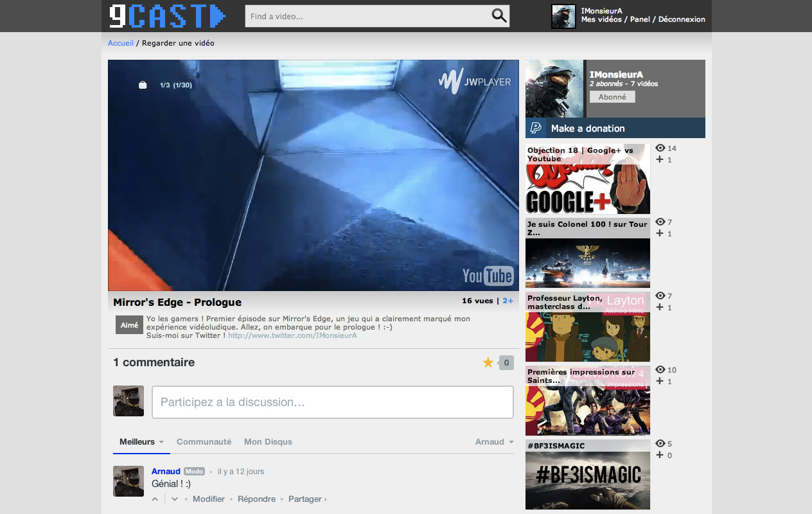Screen dimensions: 812x514
Task: Click the PayPal icon next to Make a donation
Action: (536, 128)
